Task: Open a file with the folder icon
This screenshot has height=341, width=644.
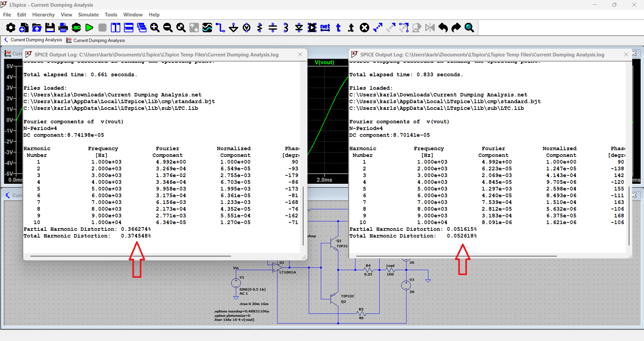Action: click(x=37, y=28)
